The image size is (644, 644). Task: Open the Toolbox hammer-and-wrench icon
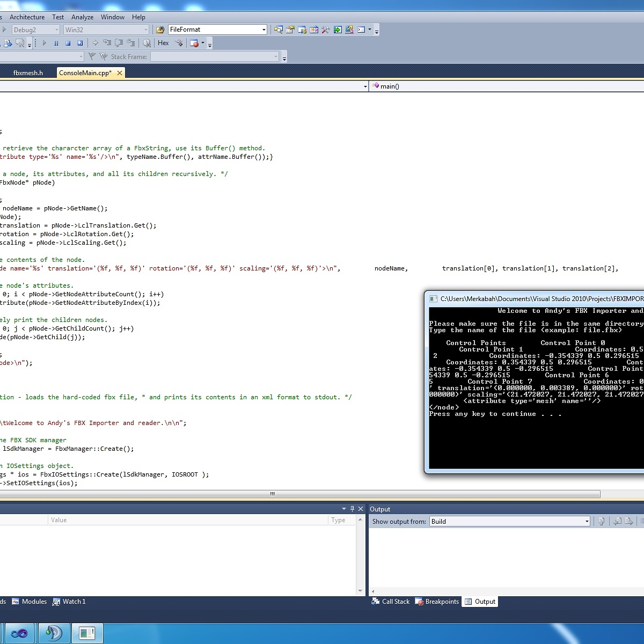click(326, 30)
